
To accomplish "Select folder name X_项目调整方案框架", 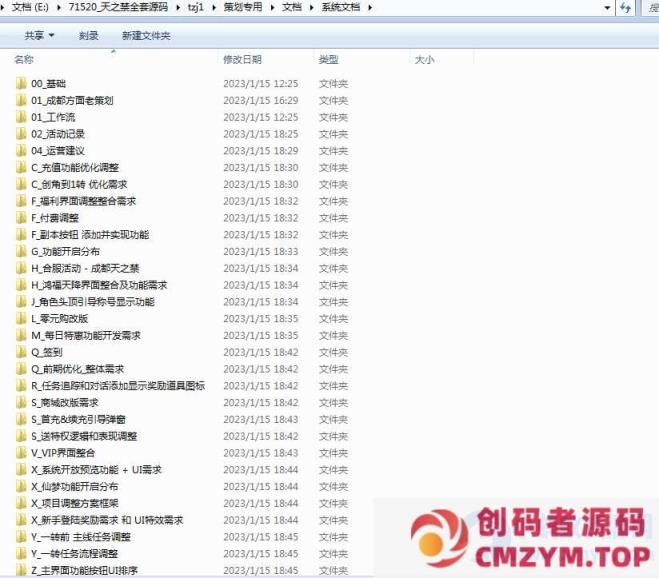I will 74,503.
